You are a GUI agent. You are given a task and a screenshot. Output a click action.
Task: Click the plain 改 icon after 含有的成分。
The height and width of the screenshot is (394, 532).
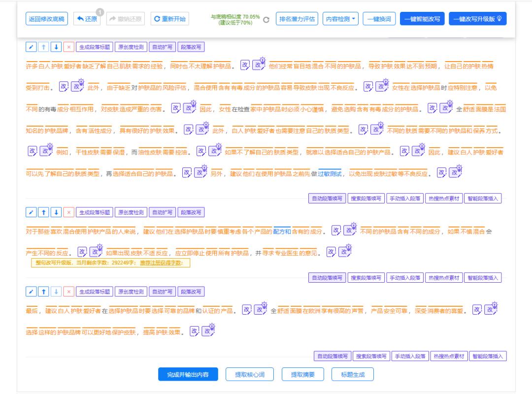(336, 230)
